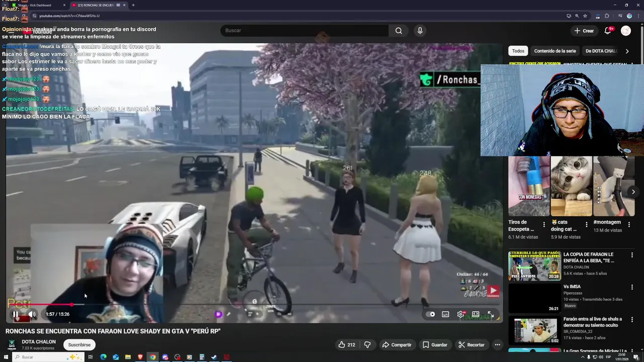
Task: Click the Crear create button
Action: click(x=584, y=31)
